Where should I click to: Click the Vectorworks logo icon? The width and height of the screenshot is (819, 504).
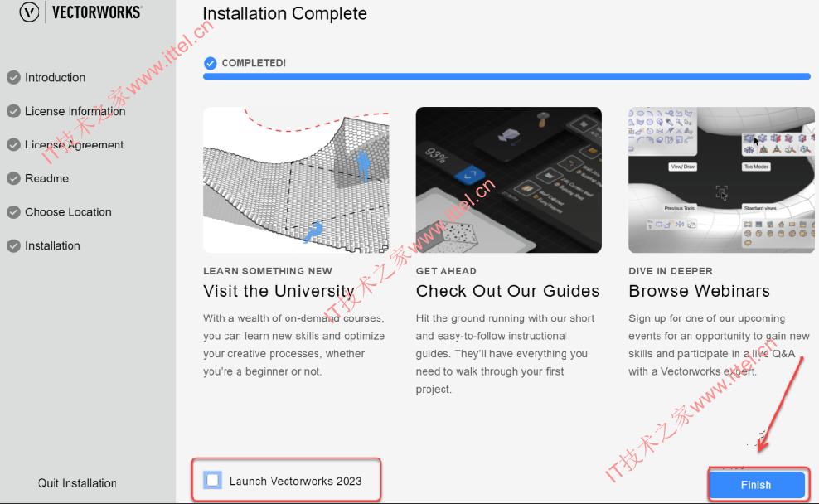29,12
